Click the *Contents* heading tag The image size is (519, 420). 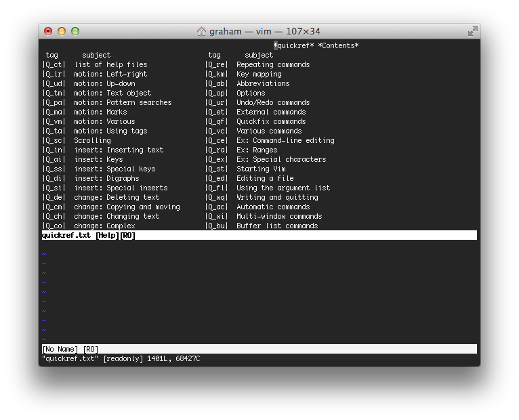(338, 45)
